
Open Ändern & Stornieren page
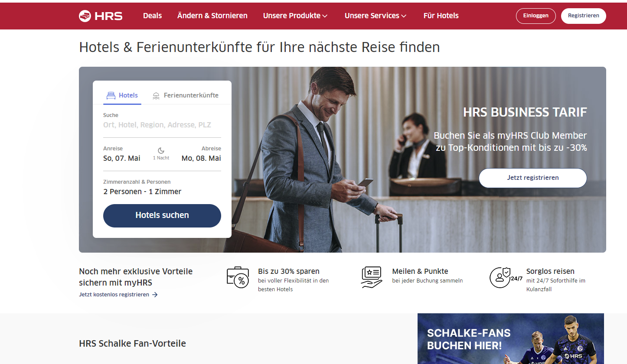[x=212, y=16]
